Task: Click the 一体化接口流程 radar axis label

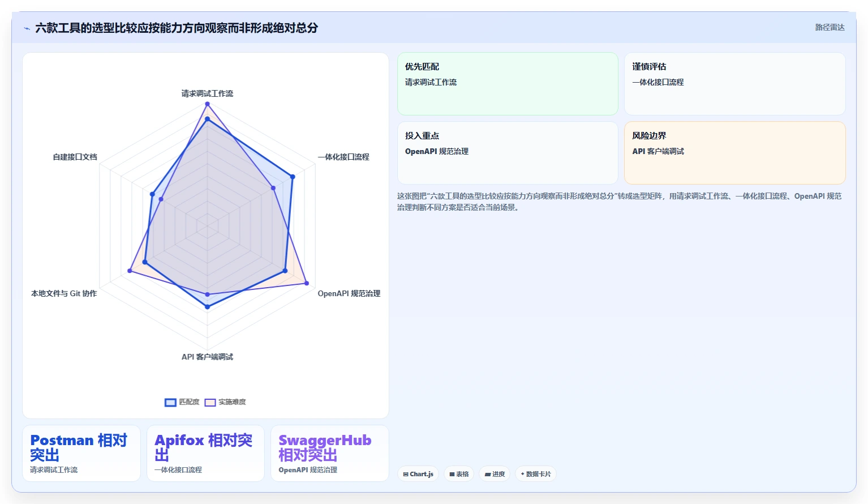Action: 343,157
